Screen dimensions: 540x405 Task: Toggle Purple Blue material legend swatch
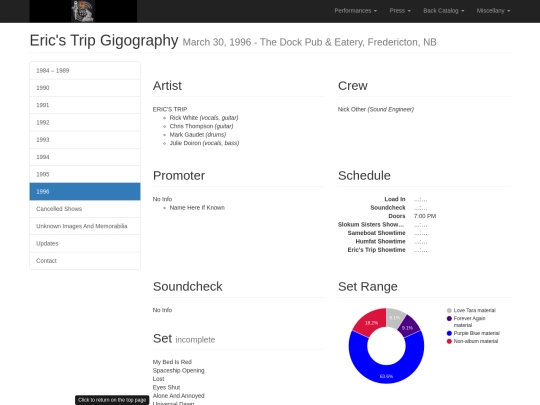pos(449,333)
